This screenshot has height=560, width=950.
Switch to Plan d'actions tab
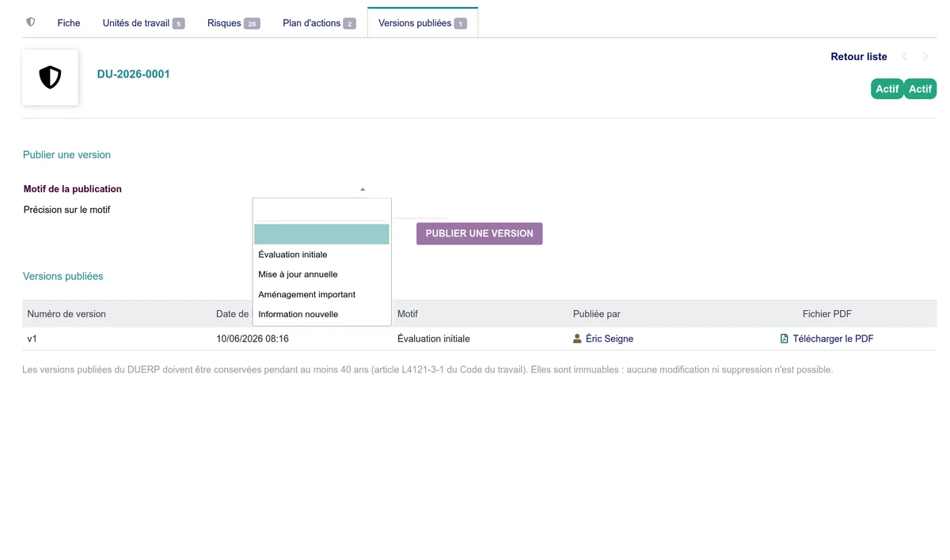tap(319, 23)
